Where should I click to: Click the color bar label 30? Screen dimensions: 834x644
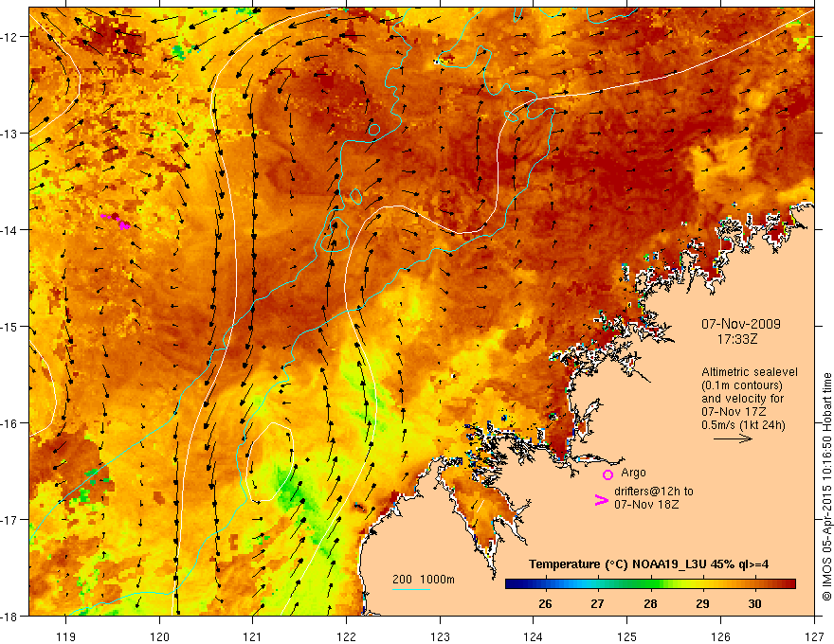click(754, 603)
